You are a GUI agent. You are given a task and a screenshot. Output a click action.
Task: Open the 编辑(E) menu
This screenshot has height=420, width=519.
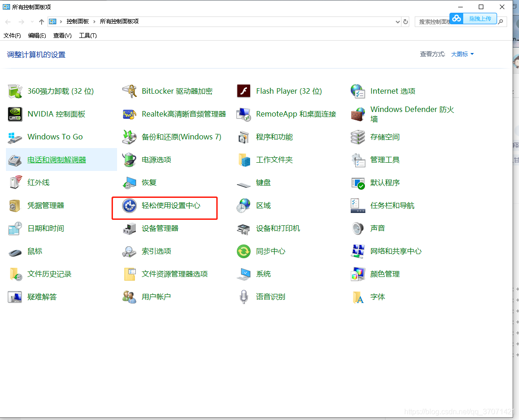pyautogui.click(x=37, y=36)
